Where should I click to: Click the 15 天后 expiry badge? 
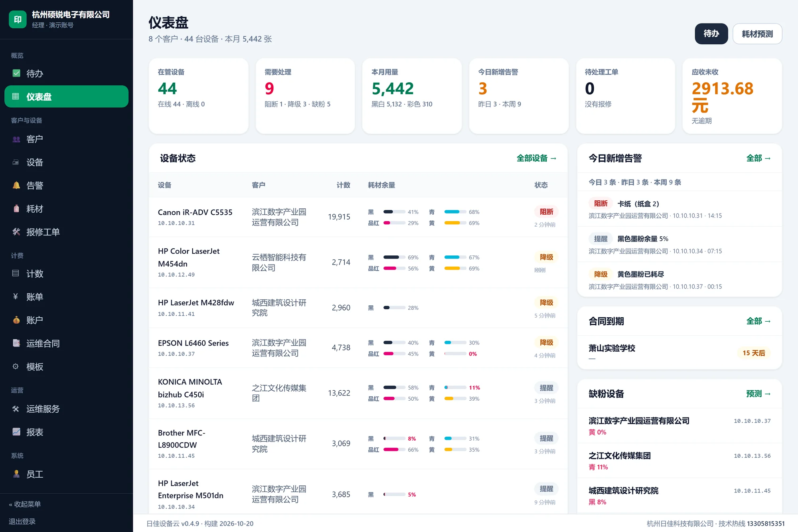[754, 353]
